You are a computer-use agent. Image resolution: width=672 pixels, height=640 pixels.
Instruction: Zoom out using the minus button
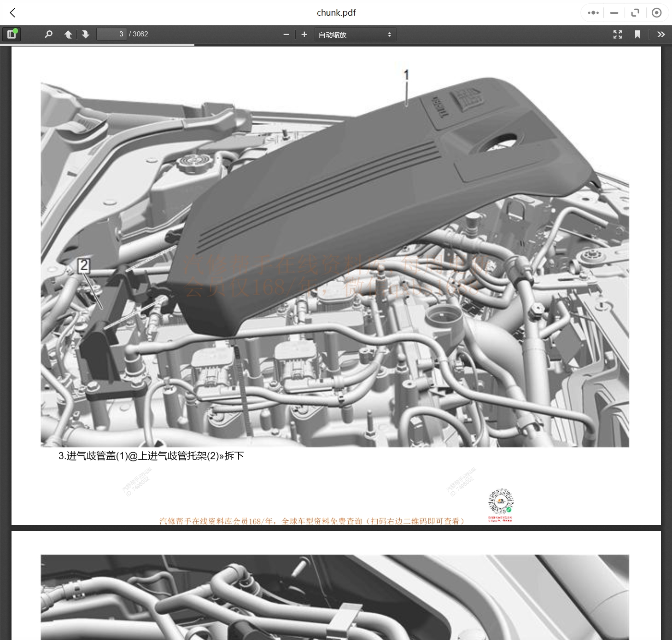pos(286,35)
